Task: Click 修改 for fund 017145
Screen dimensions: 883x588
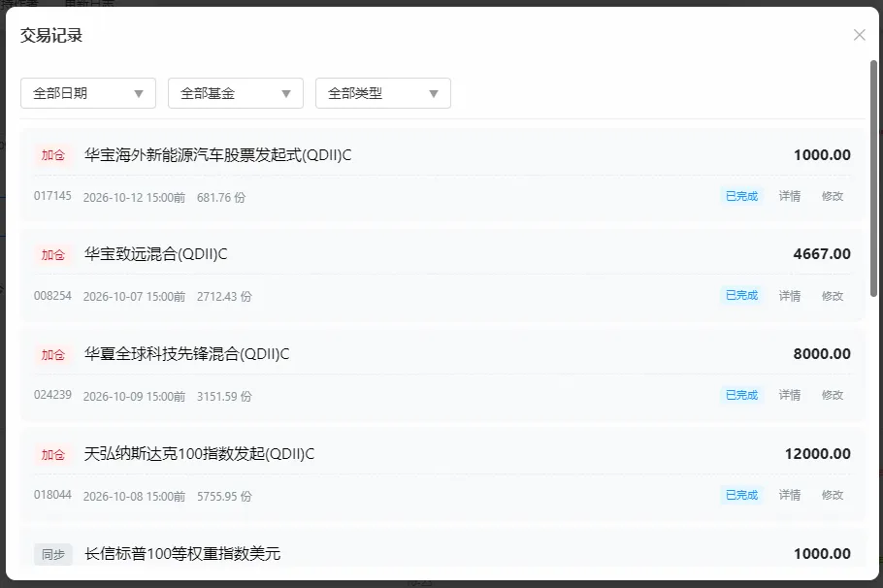Action: point(833,196)
